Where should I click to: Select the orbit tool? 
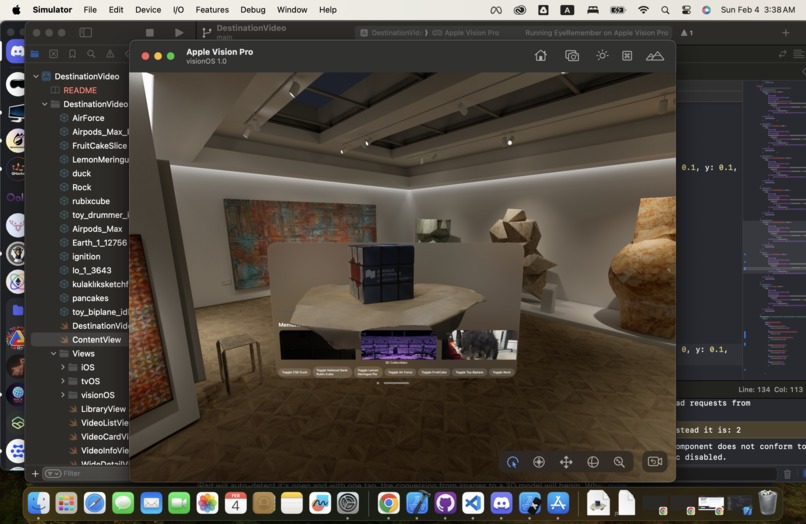[x=593, y=462]
